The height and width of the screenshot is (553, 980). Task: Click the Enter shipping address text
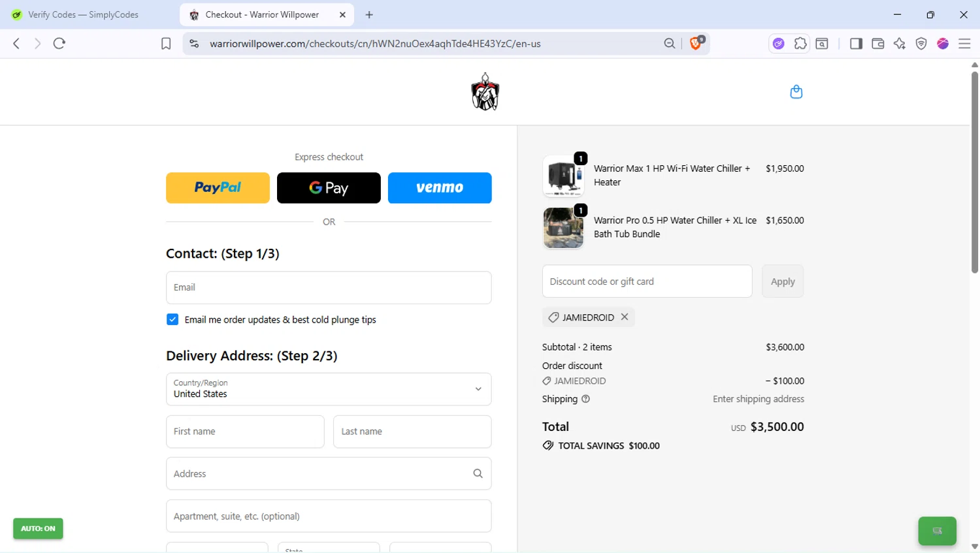tap(759, 399)
